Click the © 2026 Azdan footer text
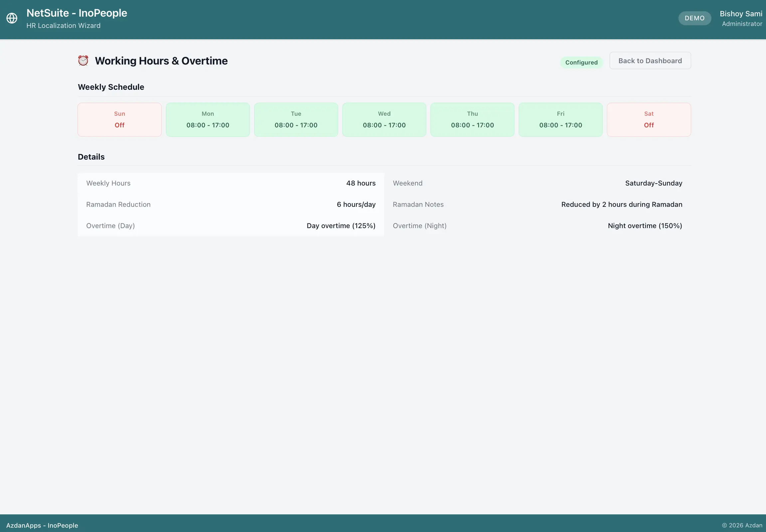Viewport: 766px width, 532px height. click(x=742, y=526)
